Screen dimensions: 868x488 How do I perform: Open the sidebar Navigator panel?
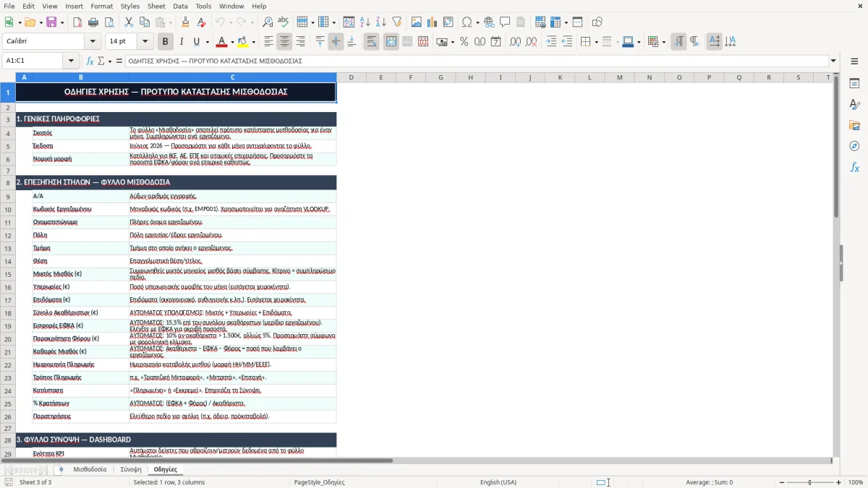click(x=854, y=146)
